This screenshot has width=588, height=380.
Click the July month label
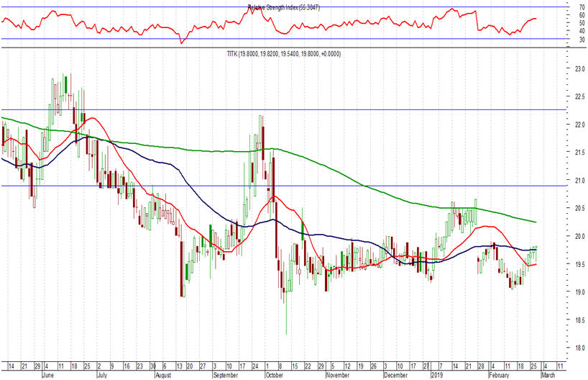pyautogui.click(x=104, y=375)
